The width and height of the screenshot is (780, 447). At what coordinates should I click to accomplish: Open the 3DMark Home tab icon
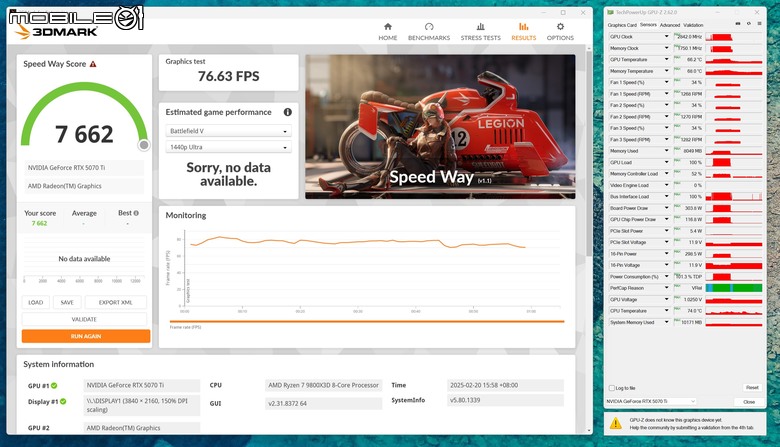pos(388,26)
